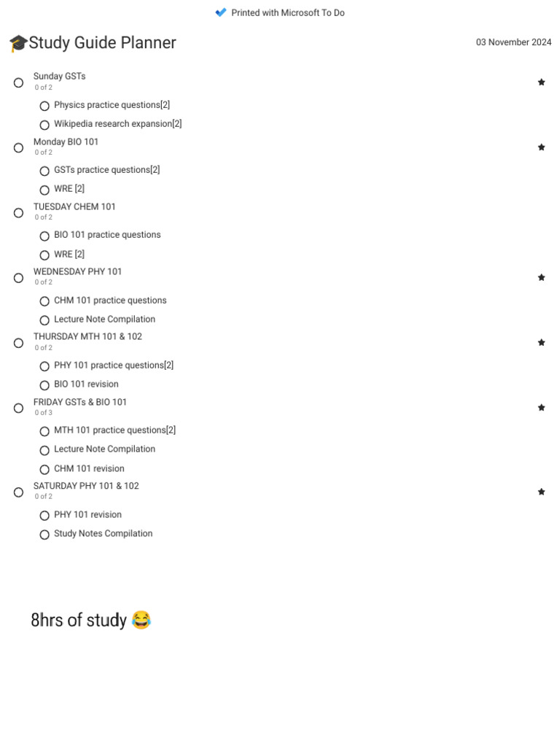
Task: Click the Study Guide Planner title
Action: pos(102,42)
